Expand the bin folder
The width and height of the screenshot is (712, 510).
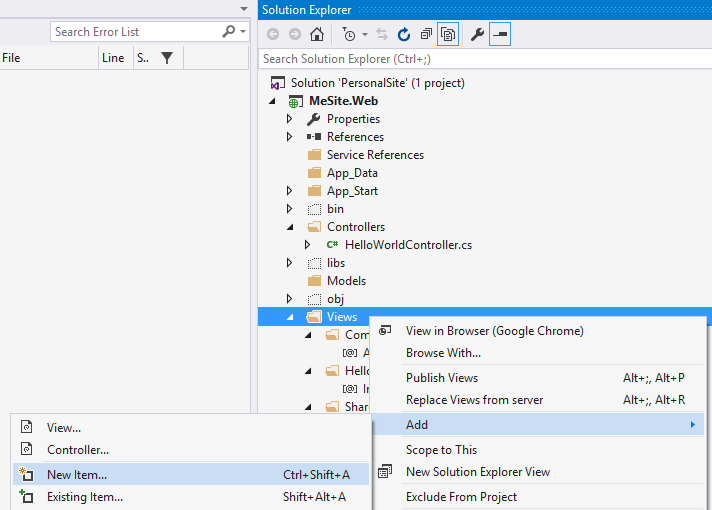(x=290, y=209)
